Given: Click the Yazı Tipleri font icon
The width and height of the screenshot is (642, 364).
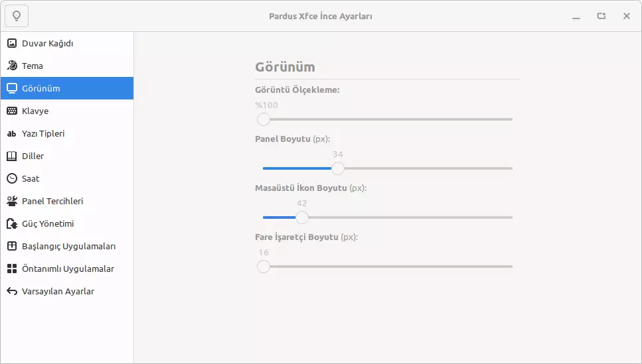Looking at the screenshot, I should pyautogui.click(x=12, y=133).
